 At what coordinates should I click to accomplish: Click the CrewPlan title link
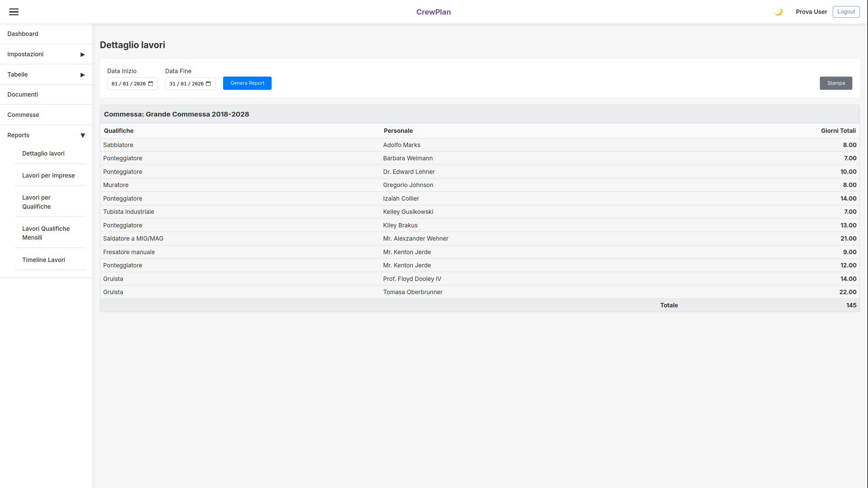(433, 12)
